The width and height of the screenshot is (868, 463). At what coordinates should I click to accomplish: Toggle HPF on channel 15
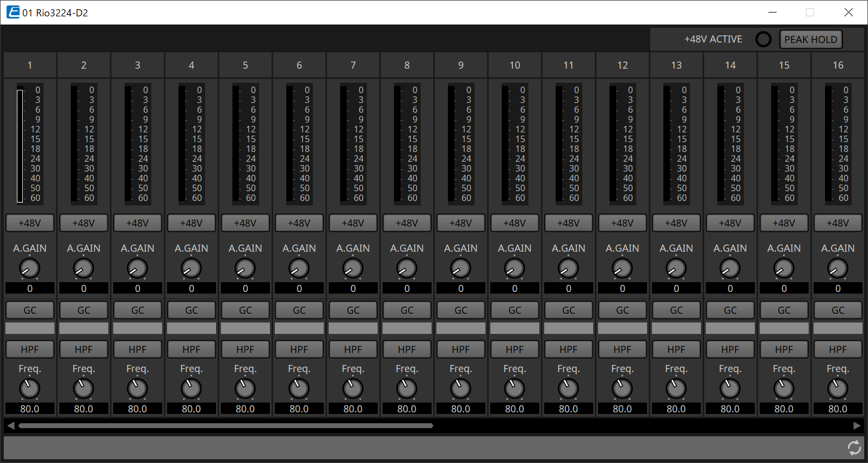click(x=784, y=349)
